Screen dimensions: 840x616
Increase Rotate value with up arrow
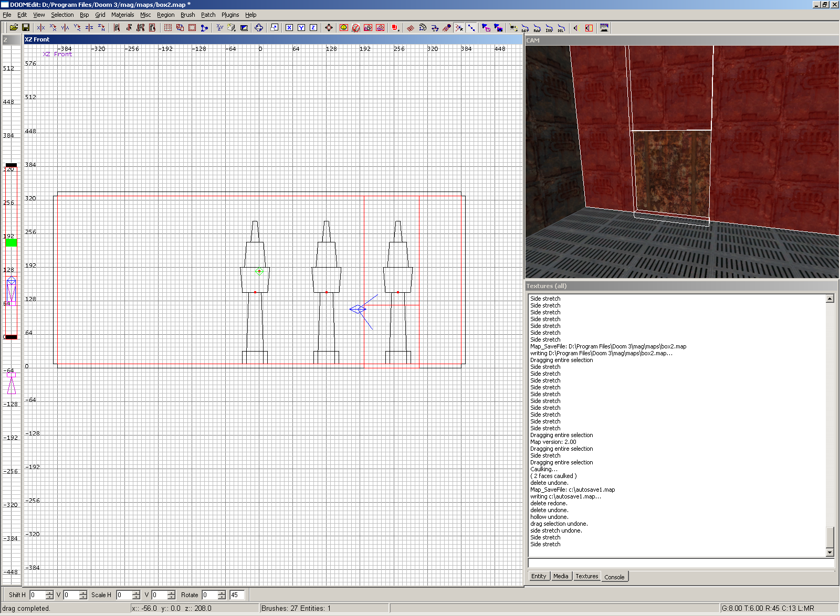point(222,592)
